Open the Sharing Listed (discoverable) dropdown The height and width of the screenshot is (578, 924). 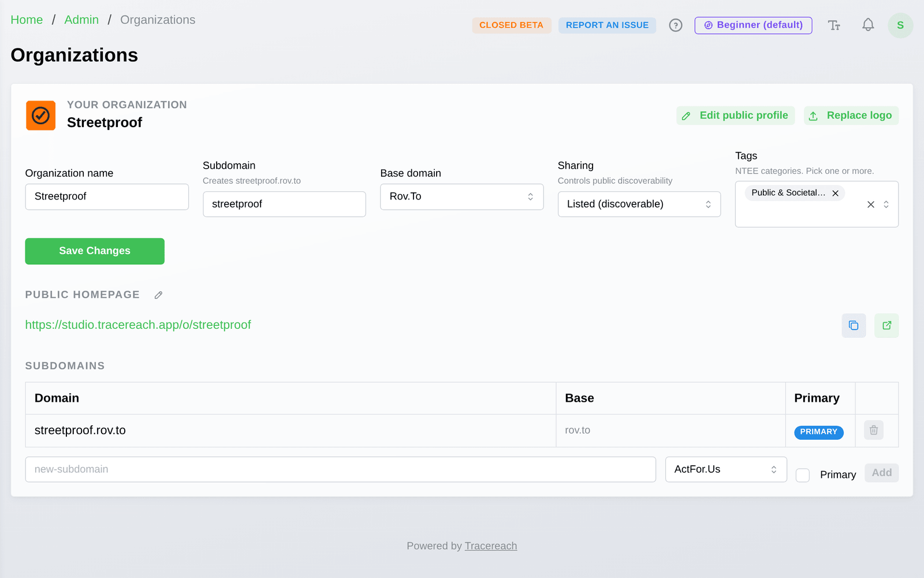[639, 204]
